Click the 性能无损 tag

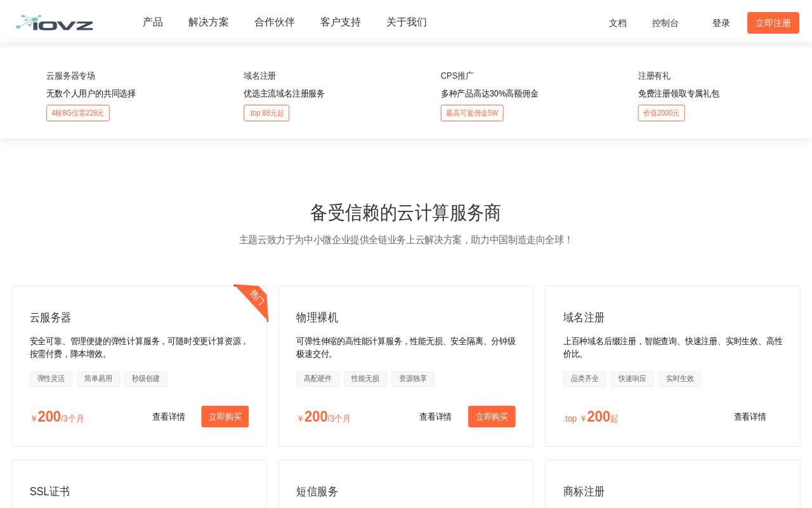pos(365,379)
